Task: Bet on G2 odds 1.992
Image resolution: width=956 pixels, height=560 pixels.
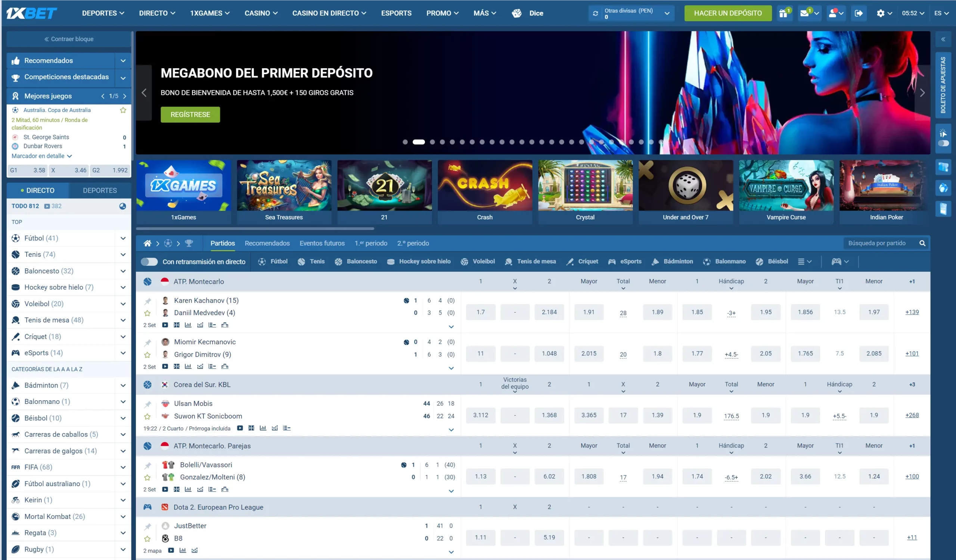Action: pyautogui.click(x=110, y=170)
